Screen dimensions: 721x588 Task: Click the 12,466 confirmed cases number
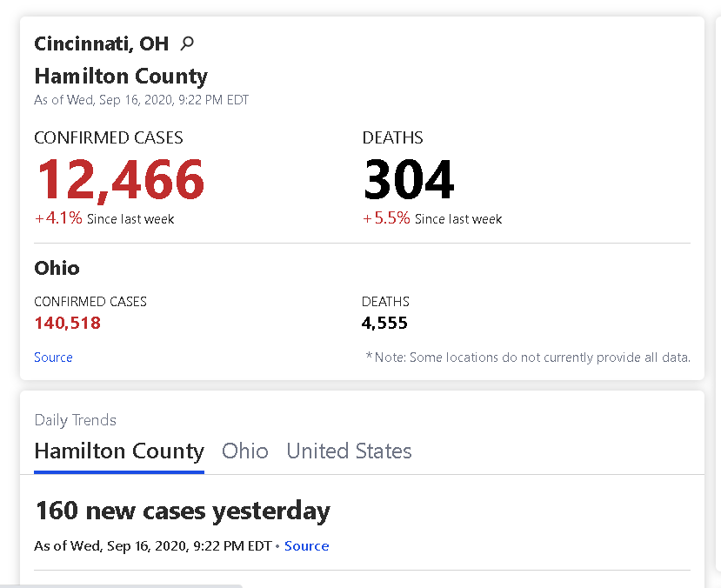coord(120,179)
